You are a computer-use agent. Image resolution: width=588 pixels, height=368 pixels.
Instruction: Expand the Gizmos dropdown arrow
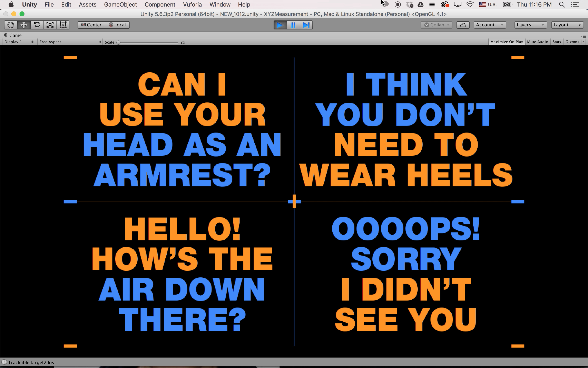point(583,42)
